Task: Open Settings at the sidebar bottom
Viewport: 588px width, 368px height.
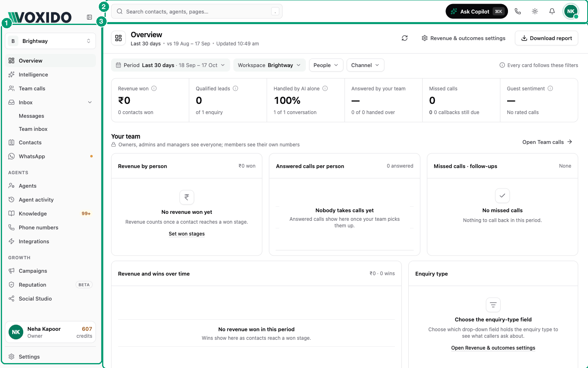Action: (x=50, y=357)
